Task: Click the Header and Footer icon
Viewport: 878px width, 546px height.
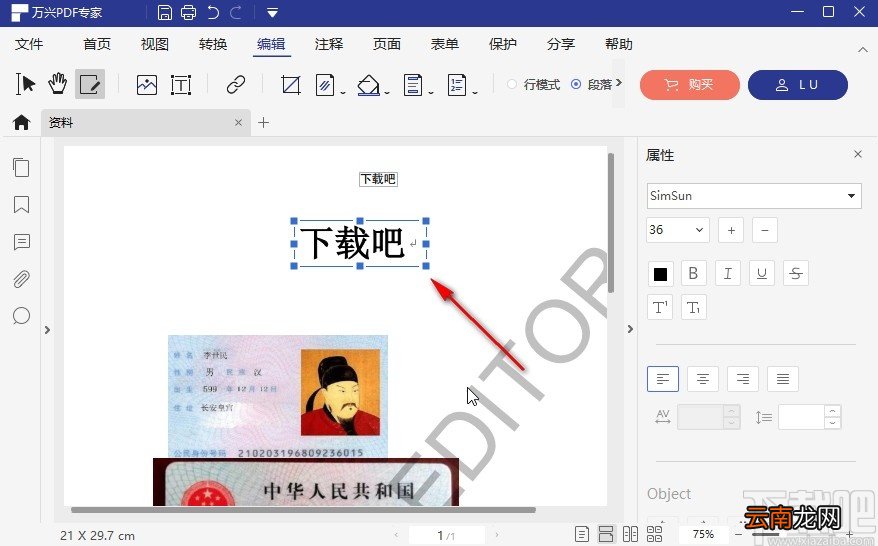Action: pyautogui.click(x=413, y=85)
